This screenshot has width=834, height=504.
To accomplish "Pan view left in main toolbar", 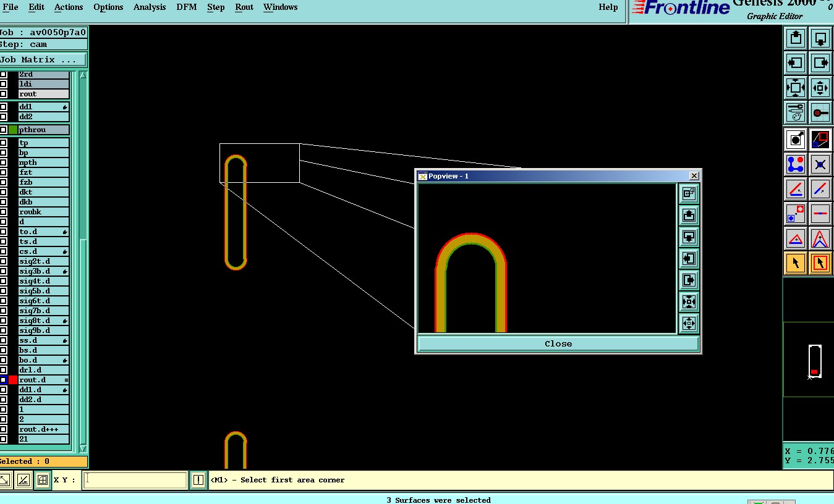I will coord(796,63).
